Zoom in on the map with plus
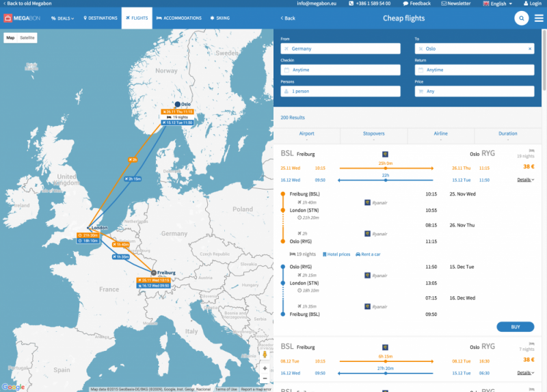 point(265,368)
